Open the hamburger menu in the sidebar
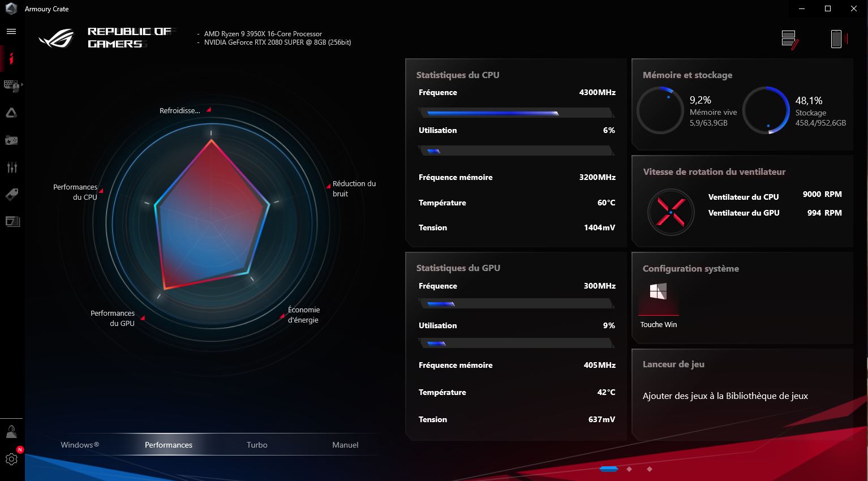Image resolution: width=868 pixels, height=481 pixels. [x=11, y=32]
